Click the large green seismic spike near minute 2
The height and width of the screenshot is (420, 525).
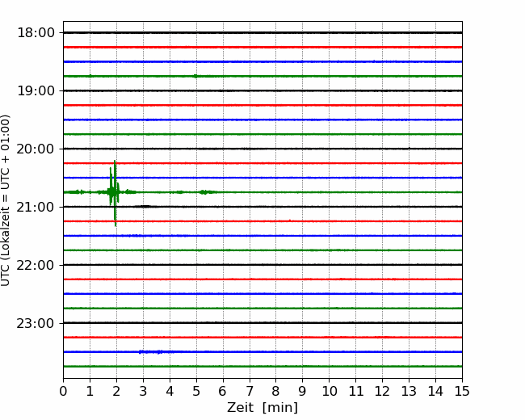(114, 192)
